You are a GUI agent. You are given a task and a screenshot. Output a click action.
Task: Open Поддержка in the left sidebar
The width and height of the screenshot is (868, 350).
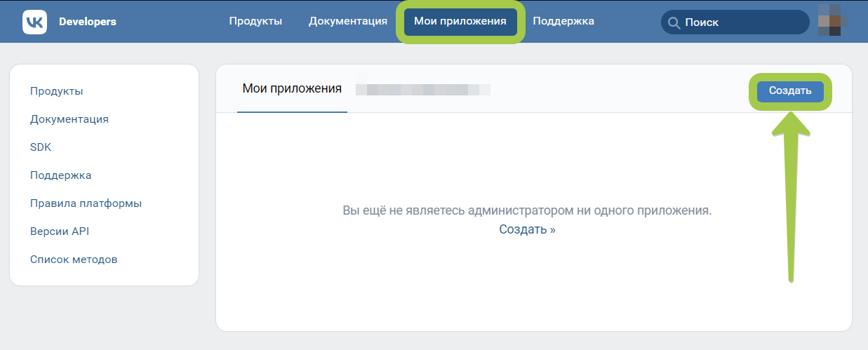61,175
